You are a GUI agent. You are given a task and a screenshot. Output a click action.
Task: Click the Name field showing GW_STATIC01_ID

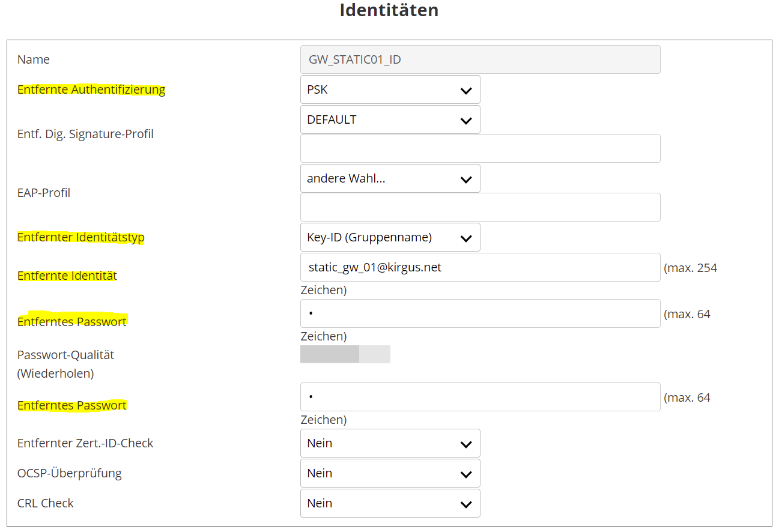click(480, 60)
